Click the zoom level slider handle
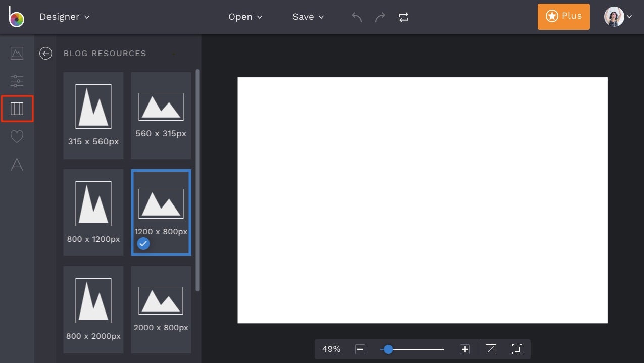The height and width of the screenshot is (363, 644). [388, 349]
